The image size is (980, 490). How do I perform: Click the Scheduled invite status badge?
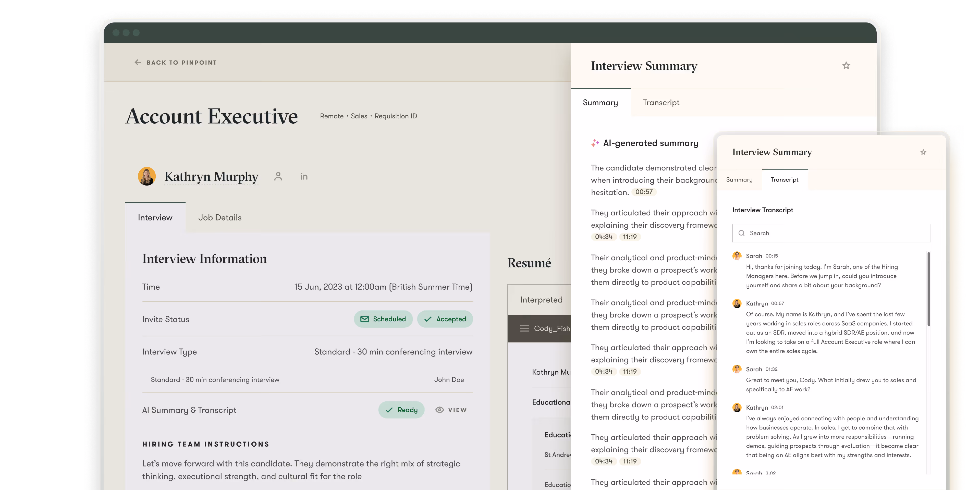coord(383,319)
